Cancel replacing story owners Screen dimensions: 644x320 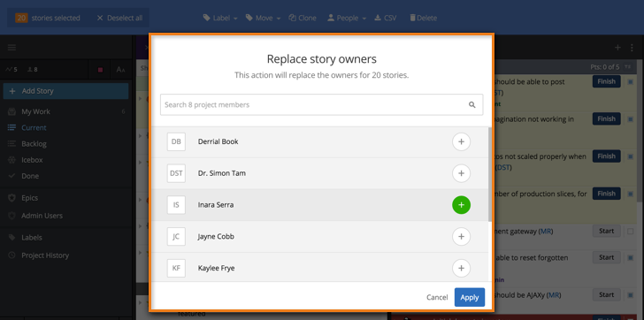(437, 297)
